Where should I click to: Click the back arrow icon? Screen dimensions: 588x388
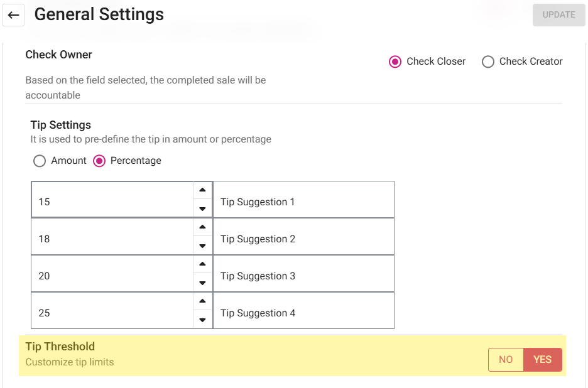coord(14,15)
